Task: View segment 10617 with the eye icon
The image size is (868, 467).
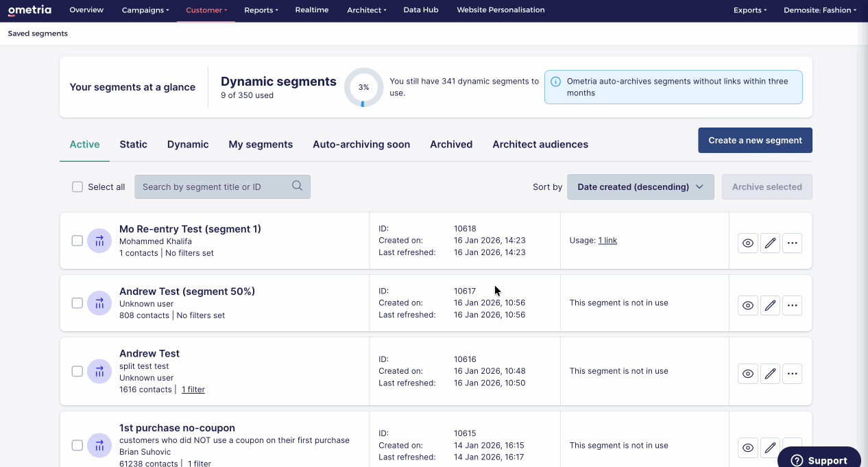Action: pyautogui.click(x=748, y=305)
